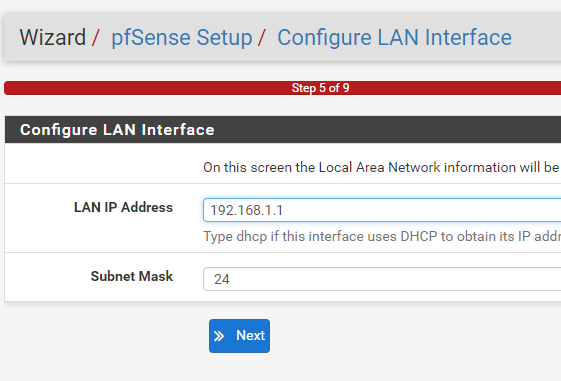Focus the LAN IP Address input field

coord(382,210)
